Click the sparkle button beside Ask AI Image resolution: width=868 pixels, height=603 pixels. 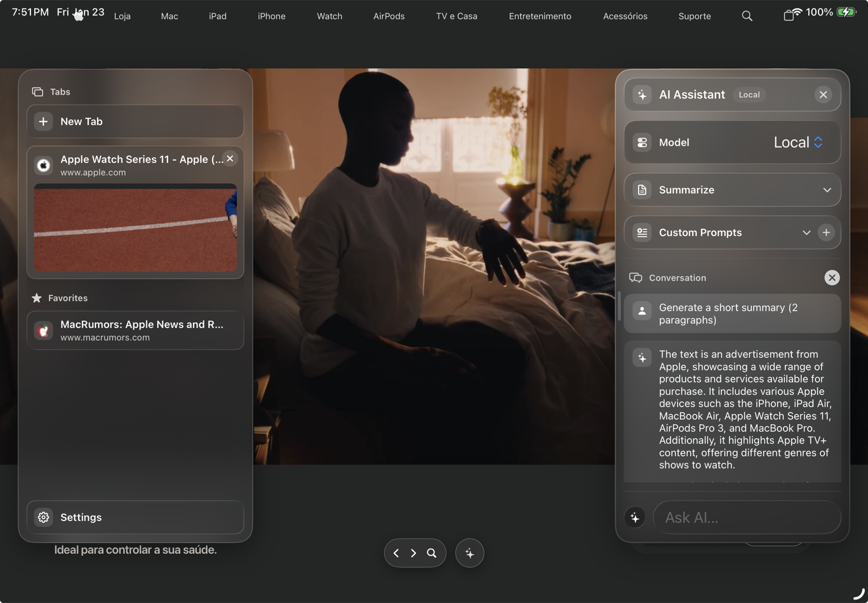(635, 518)
